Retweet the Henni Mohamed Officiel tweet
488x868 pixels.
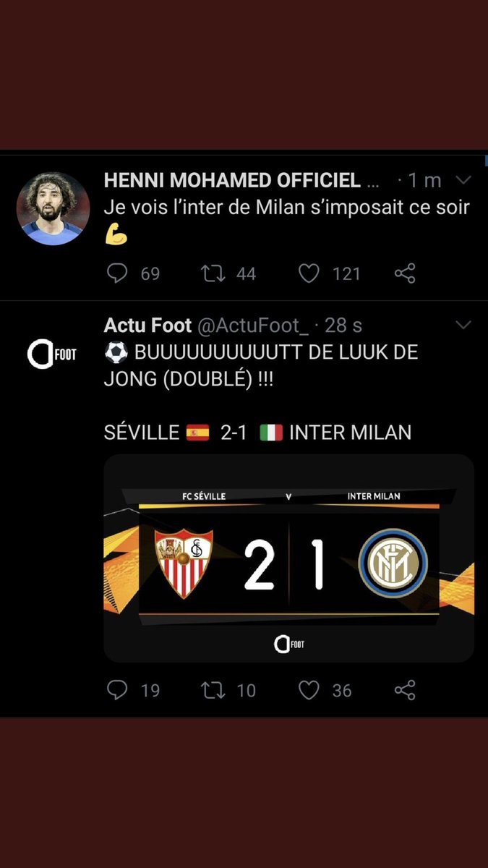213,273
